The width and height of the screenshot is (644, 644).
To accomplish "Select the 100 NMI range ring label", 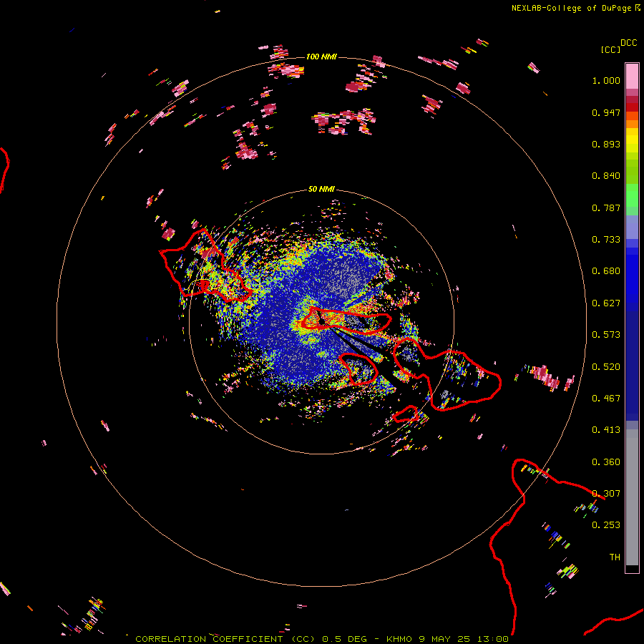I will click(321, 57).
